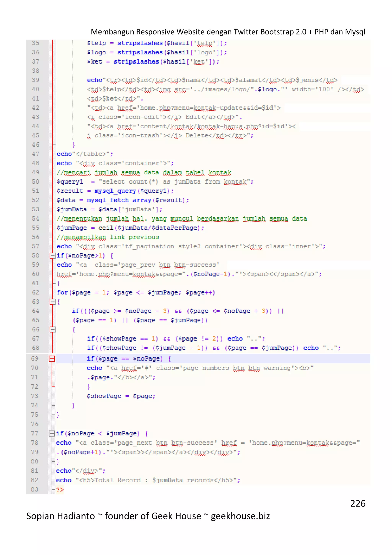
Task: Collapse the fold marker at line 66
Action: tap(52, 329)
